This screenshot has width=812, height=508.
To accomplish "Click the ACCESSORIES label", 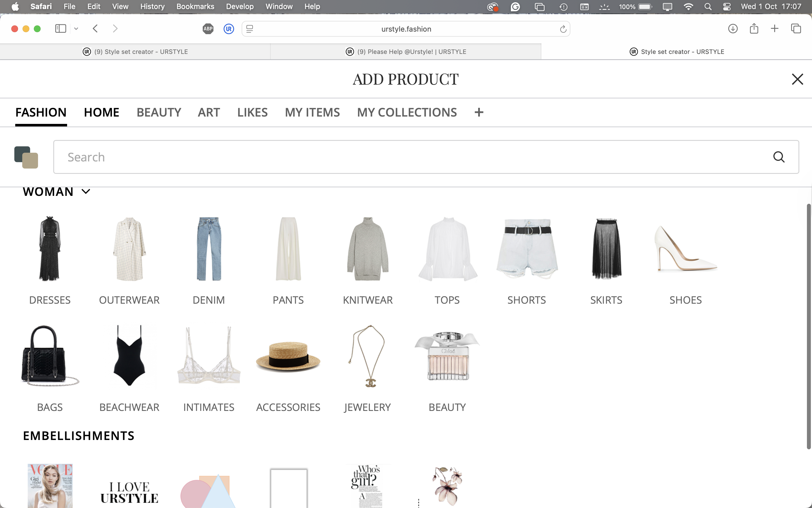I will (288, 407).
